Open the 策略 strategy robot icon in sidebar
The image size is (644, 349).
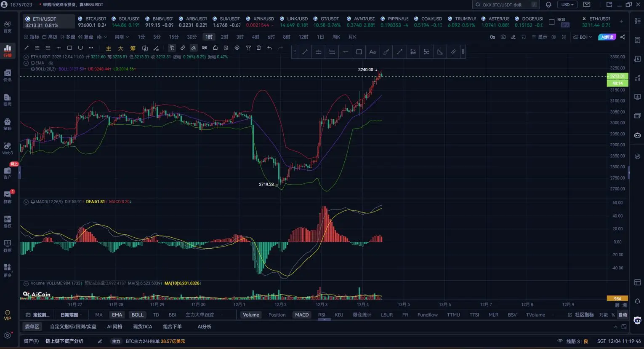(8, 124)
